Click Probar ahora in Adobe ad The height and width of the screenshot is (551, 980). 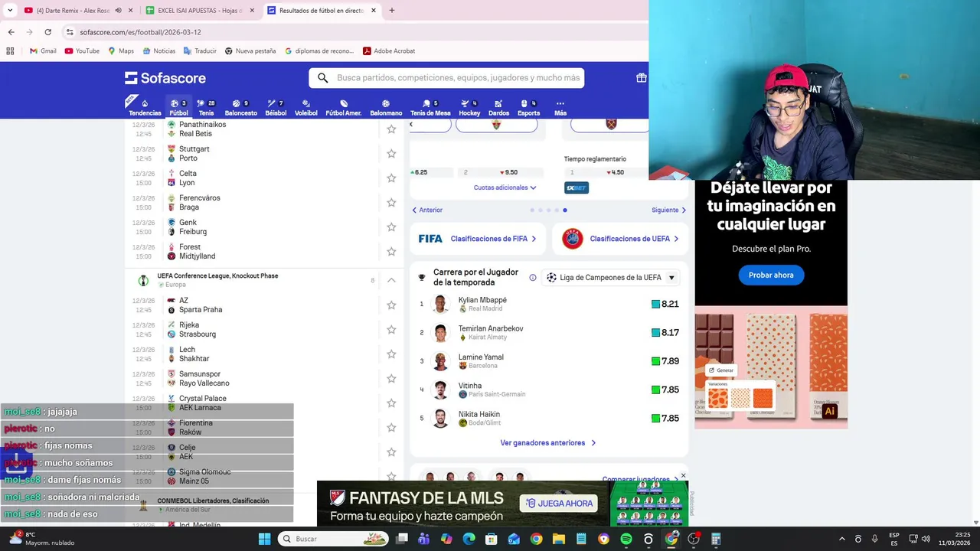click(771, 275)
